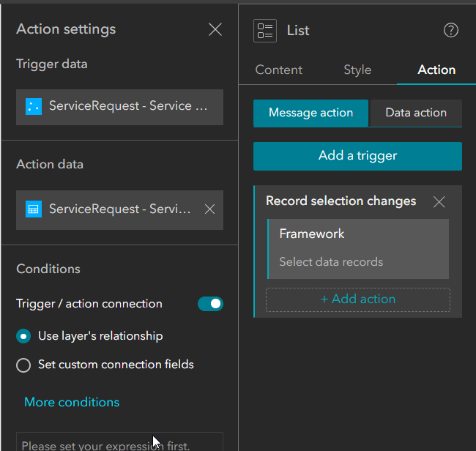Open the List help icon

pos(451,30)
